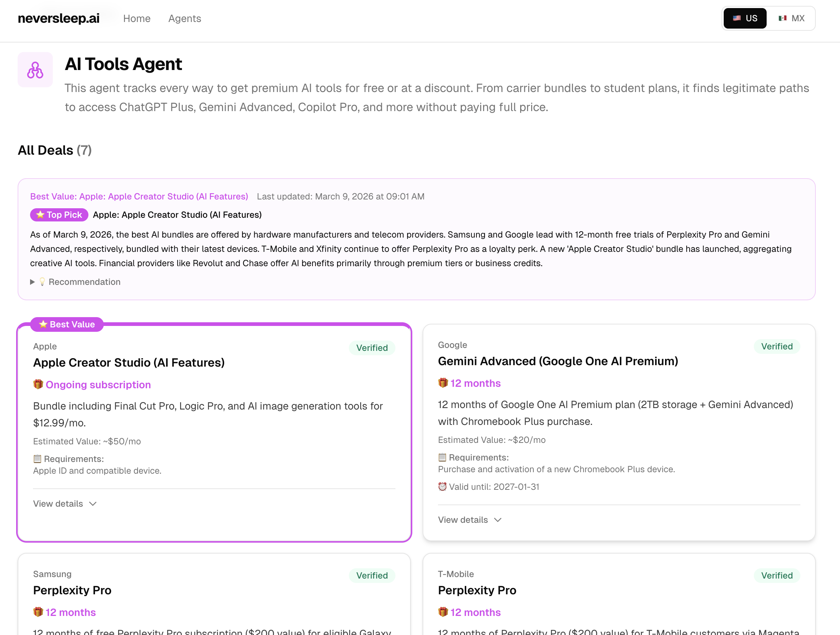Viewport: 840px width, 635px height.
Task: Click the Verified badge on the Google card
Action: tap(777, 346)
